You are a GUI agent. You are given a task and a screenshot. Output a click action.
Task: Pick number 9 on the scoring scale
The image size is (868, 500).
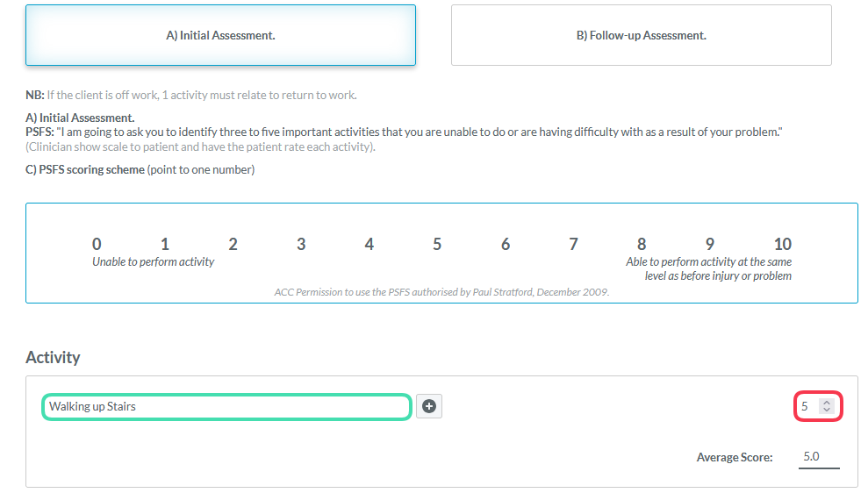pyautogui.click(x=710, y=245)
